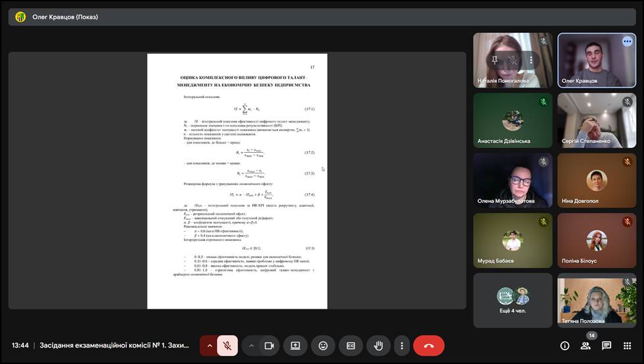Open the emoji reactions icon
The height and width of the screenshot is (364, 644).
tap(323, 346)
